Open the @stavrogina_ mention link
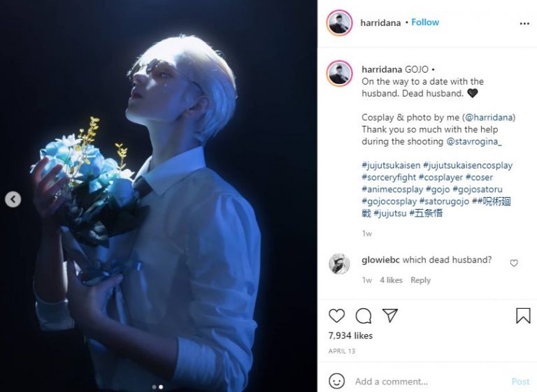This screenshot has height=392, width=537. point(474,141)
